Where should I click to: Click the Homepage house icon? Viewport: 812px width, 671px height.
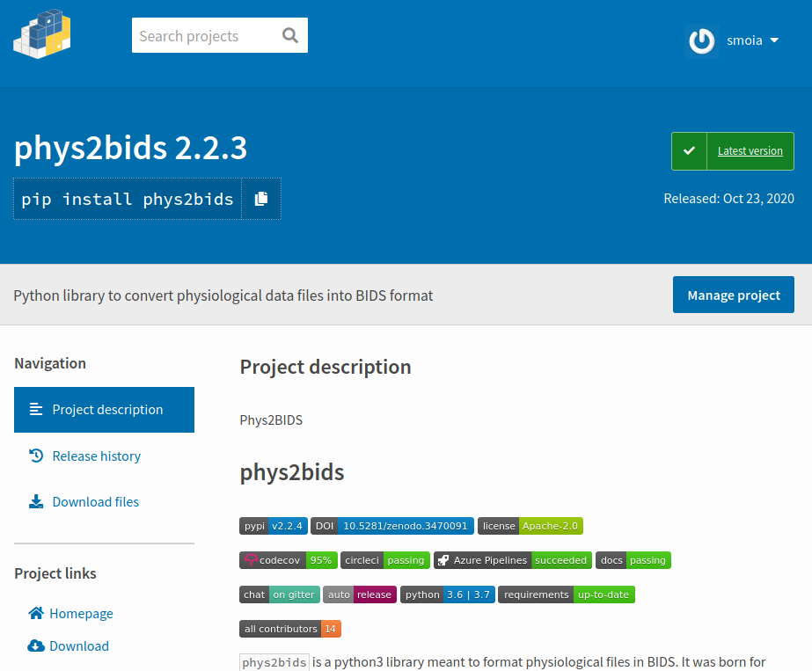click(x=36, y=613)
